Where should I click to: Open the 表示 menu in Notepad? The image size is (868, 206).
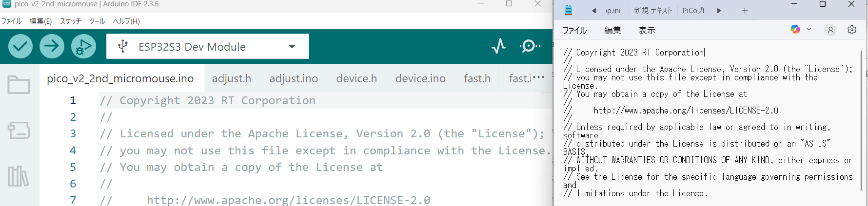coord(647,30)
